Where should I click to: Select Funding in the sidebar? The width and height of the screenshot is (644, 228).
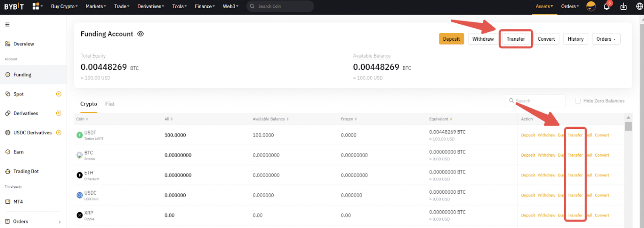pyautogui.click(x=33, y=75)
